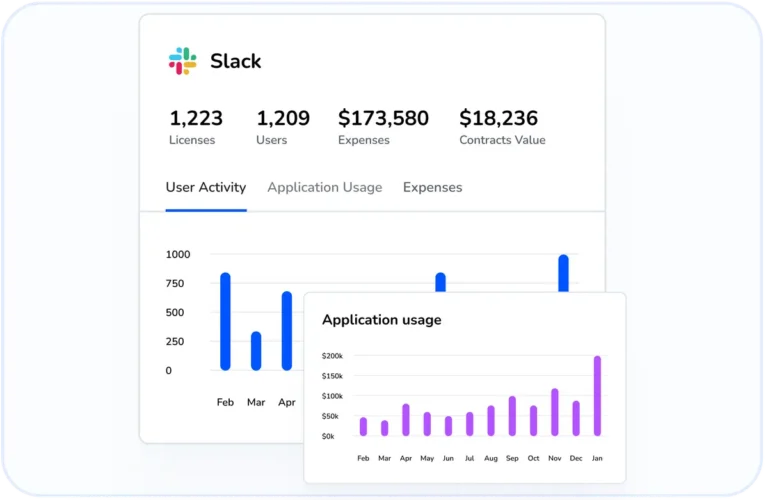The image size is (768, 500).
Task: Select the purple Mar bar in Application usage
Action: [x=384, y=428]
